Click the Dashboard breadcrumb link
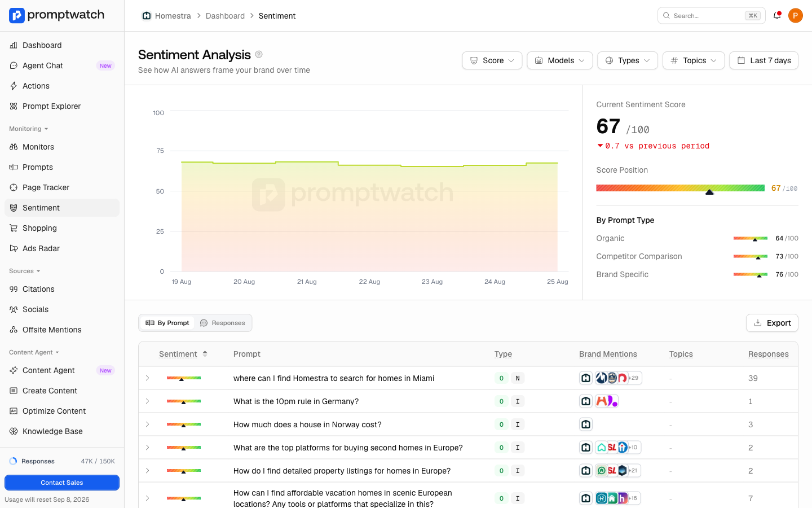 tap(225, 16)
